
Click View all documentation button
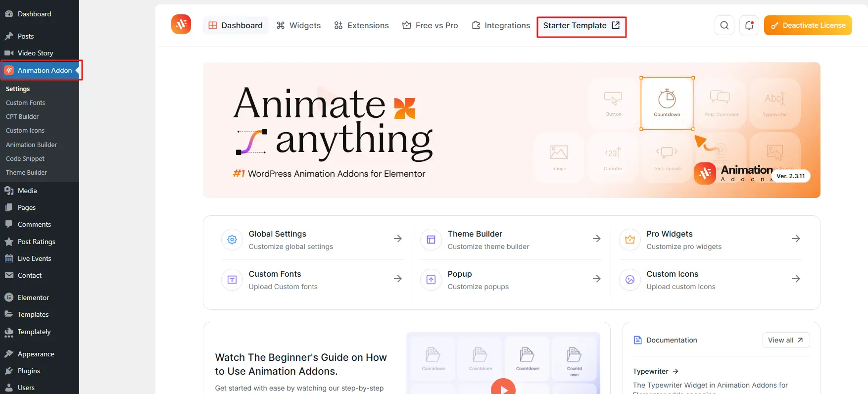point(785,340)
